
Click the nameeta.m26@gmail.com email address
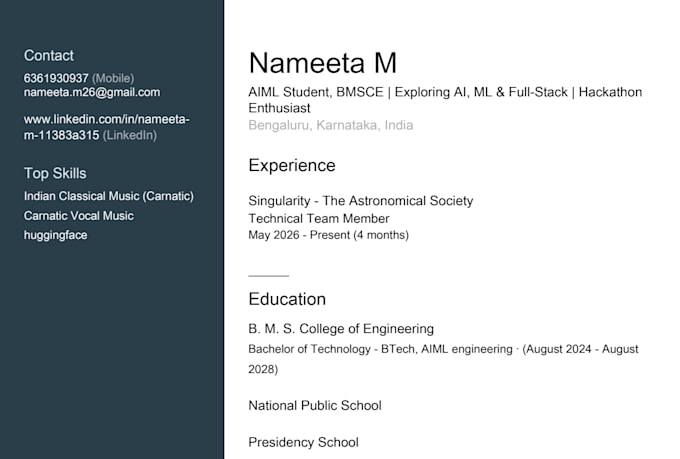tap(92, 92)
